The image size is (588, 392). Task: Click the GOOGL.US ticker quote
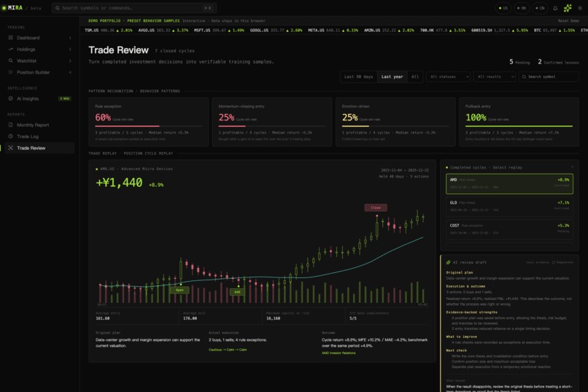coord(276,31)
